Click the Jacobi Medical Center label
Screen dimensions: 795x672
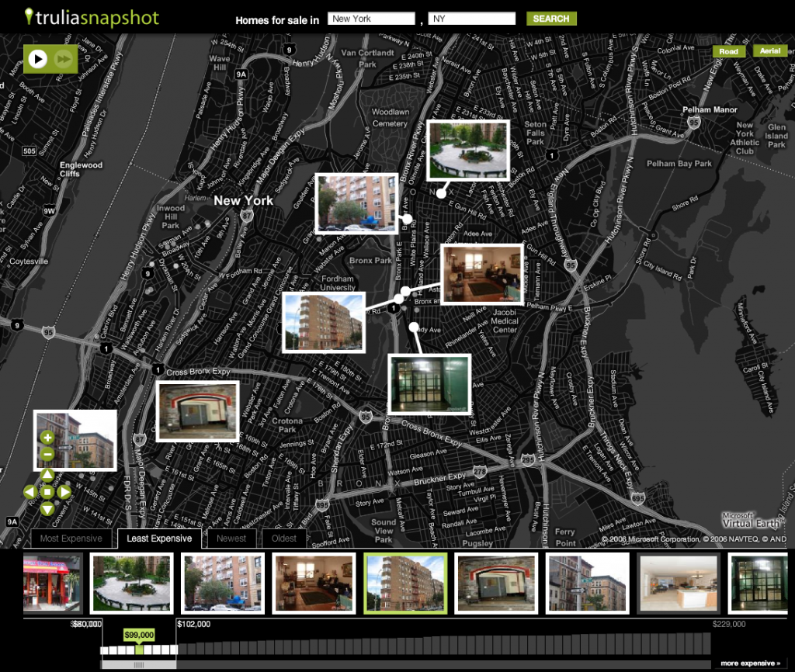[x=505, y=320]
